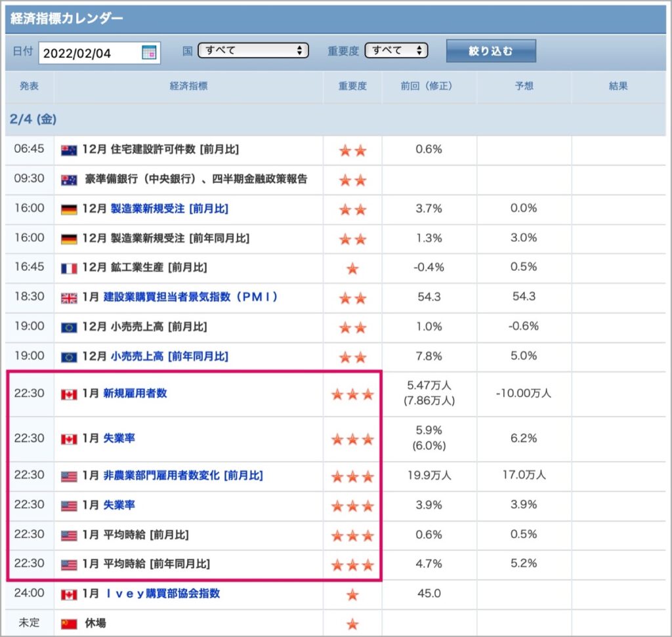
Task: Click the 45.0 previous value for Ivey
Action: pyautogui.click(x=429, y=593)
